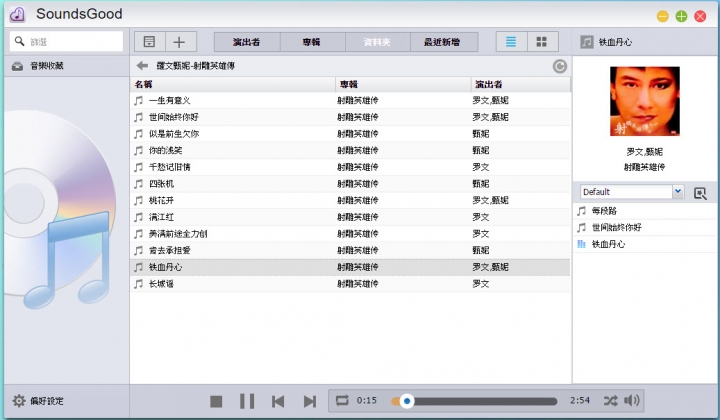Viewport: 720px width, 420px height.
Task: Switch to the 最近新增 tab
Action: [x=443, y=42]
